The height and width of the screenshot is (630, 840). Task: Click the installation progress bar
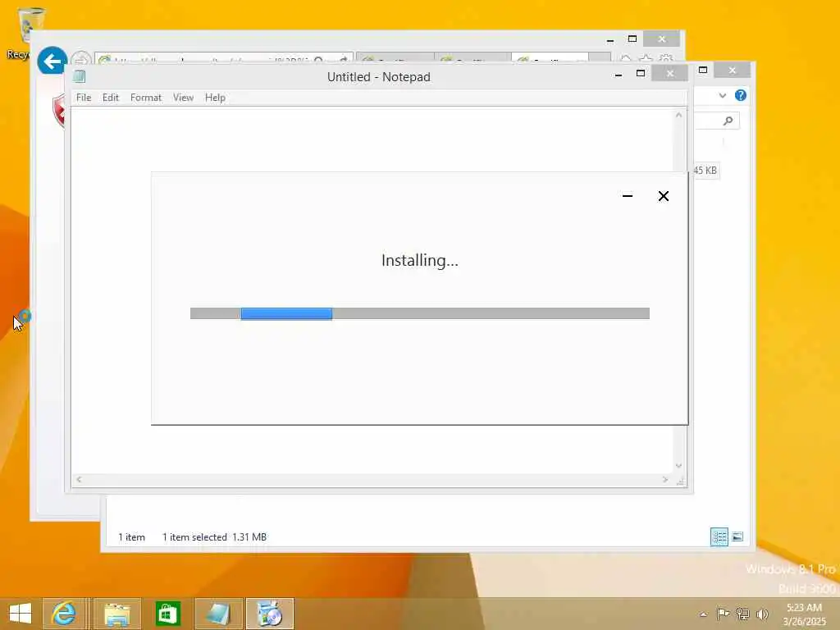tap(419, 313)
